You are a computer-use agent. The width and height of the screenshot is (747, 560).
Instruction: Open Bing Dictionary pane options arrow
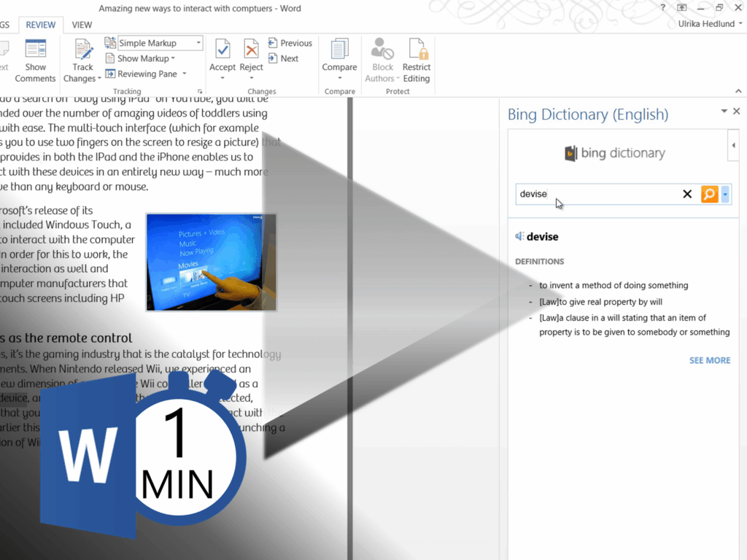click(724, 111)
